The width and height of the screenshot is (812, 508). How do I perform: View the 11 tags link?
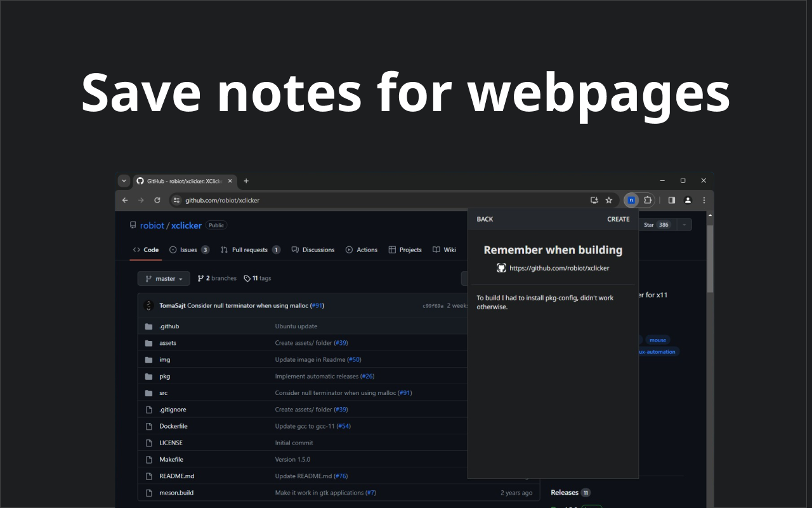pyautogui.click(x=258, y=278)
